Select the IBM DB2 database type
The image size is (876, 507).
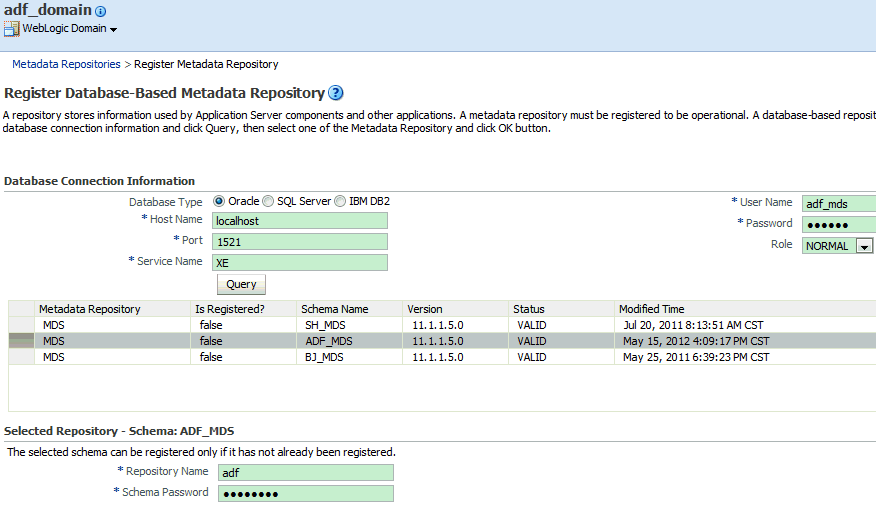pyautogui.click(x=340, y=201)
